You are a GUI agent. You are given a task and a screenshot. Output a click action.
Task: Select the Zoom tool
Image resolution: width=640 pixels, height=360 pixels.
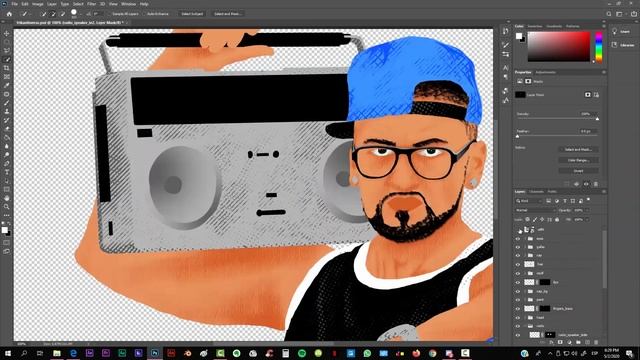(7, 207)
